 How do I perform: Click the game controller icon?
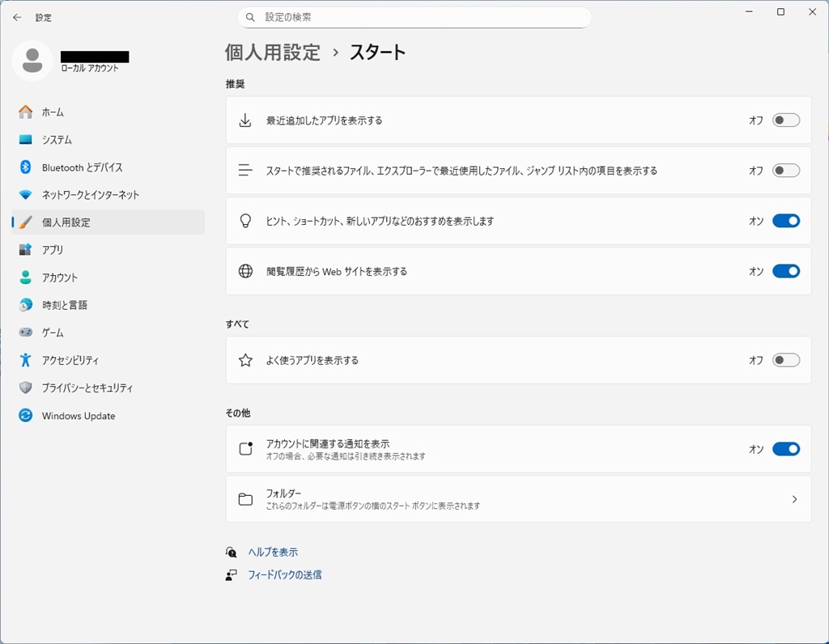coord(26,333)
